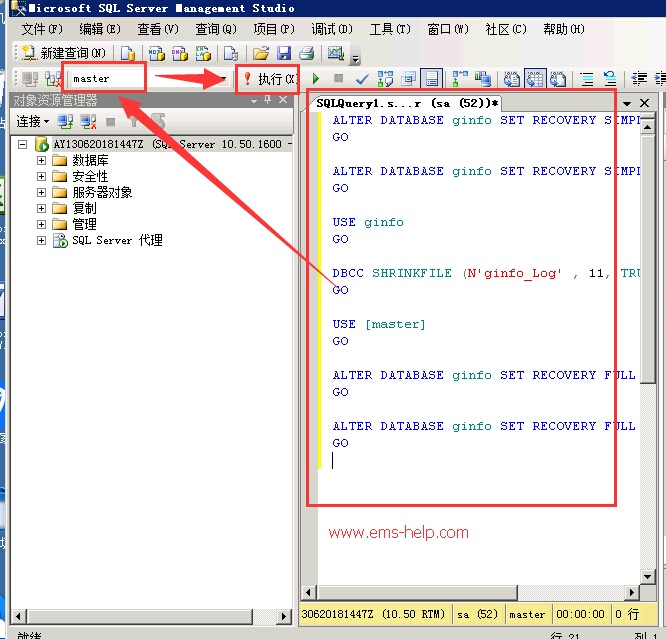Click the Cancel Executing Query stop icon
This screenshot has height=639, width=666.
(x=339, y=78)
